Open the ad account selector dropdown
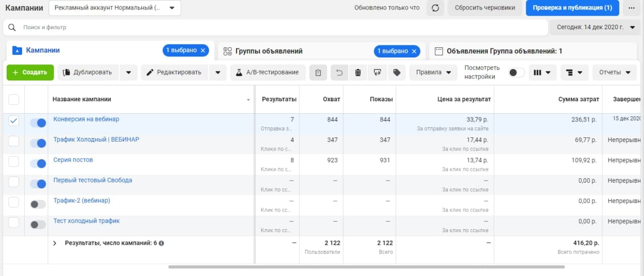Viewport: 644px width, 276px height. click(x=115, y=8)
